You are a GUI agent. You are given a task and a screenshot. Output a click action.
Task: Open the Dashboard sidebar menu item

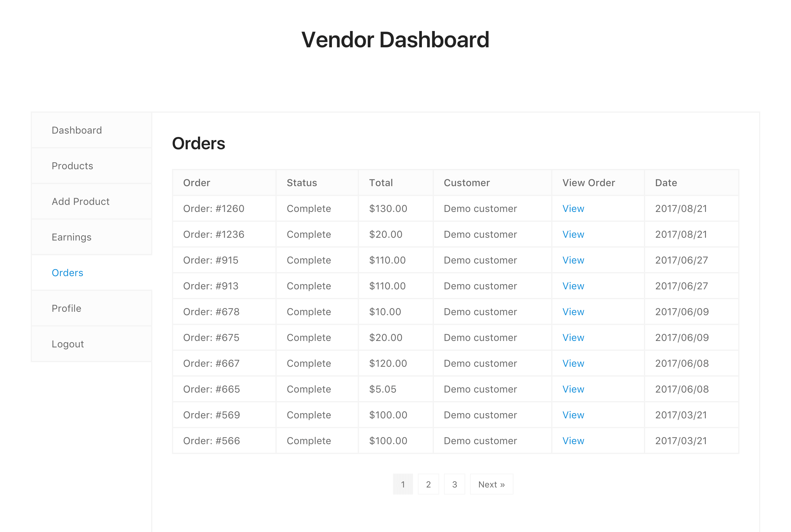click(x=77, y=130)
